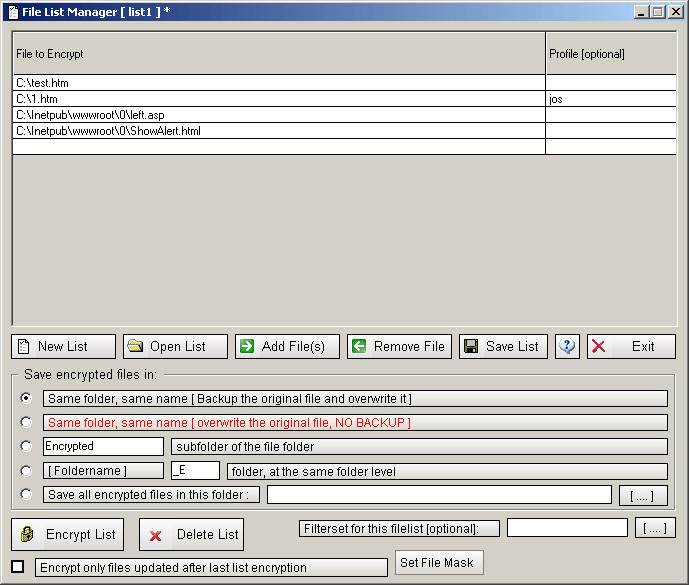Click the filterset name input field
The height and width of the screenshot is (585, 689).
[x=567, y=528]
